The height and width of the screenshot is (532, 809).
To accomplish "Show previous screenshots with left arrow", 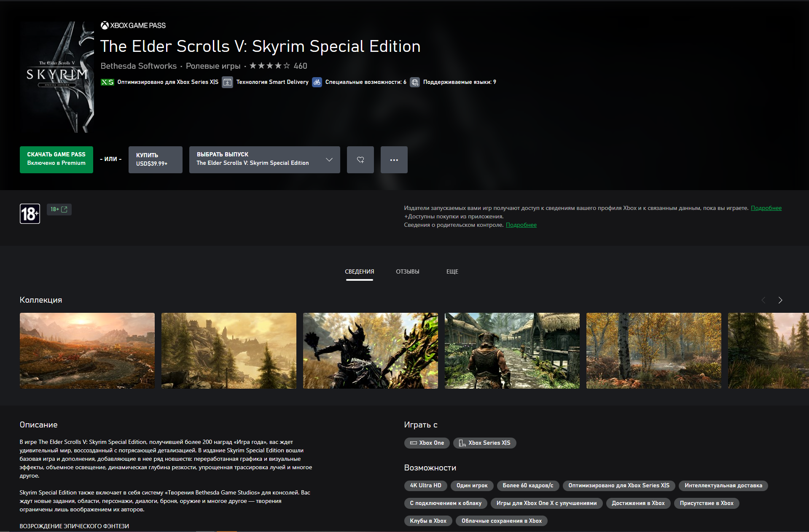I will 763,300.
